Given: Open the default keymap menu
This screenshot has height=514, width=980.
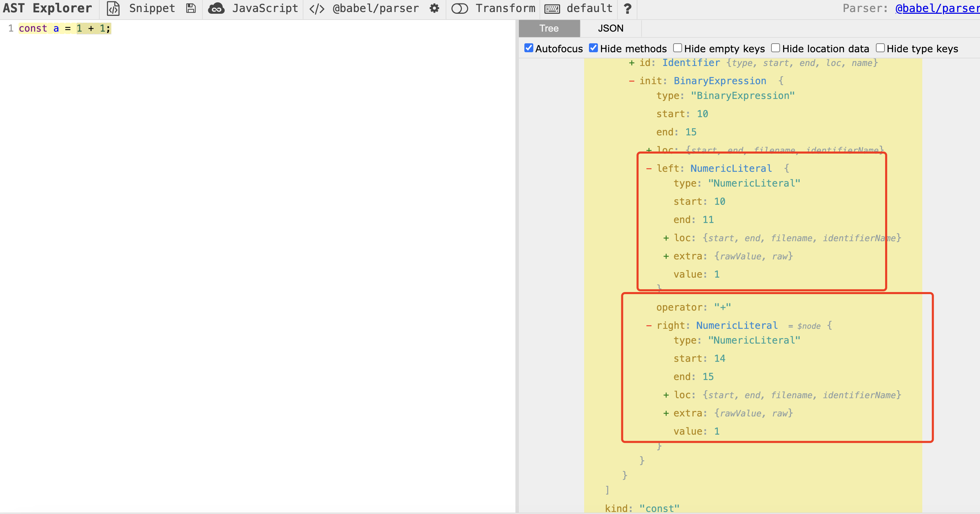Looking at the screenshot, I should [x=589, y=8].
